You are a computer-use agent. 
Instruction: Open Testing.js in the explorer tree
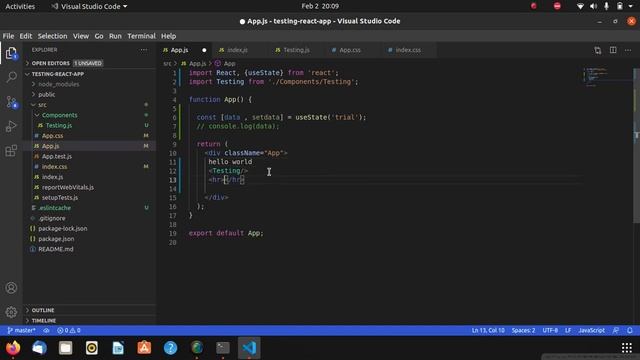coord(59,125)
